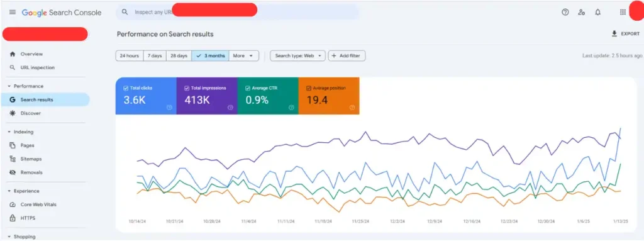Toggle the Average position checkbox
This screenshot has height=241, width=644.
(x=309, y=88)
